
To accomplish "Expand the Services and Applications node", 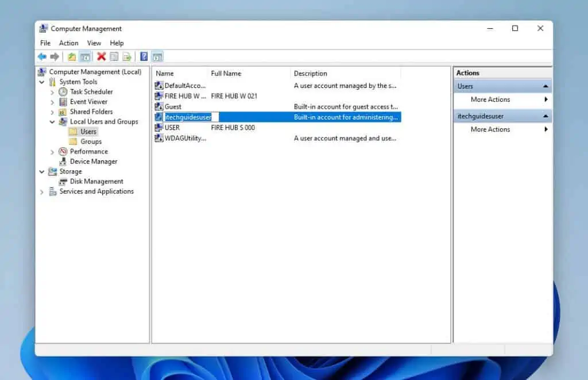I will click(40, 191).
